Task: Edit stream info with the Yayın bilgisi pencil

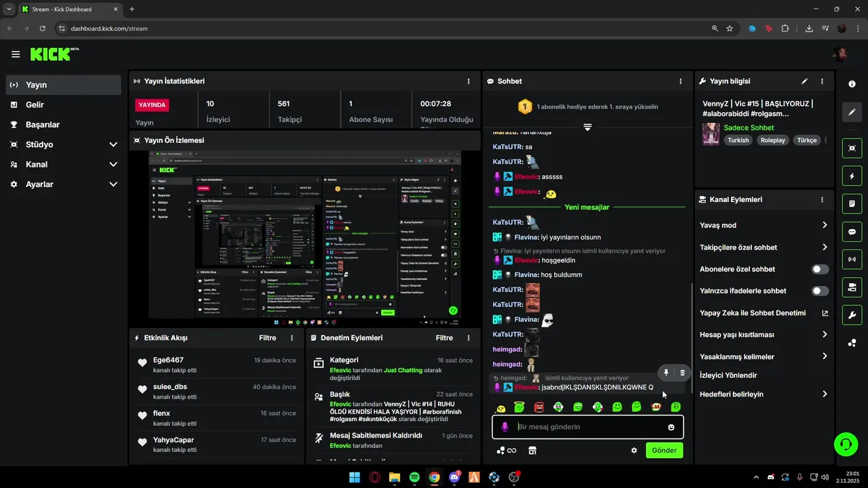Action: coord(804,81)
